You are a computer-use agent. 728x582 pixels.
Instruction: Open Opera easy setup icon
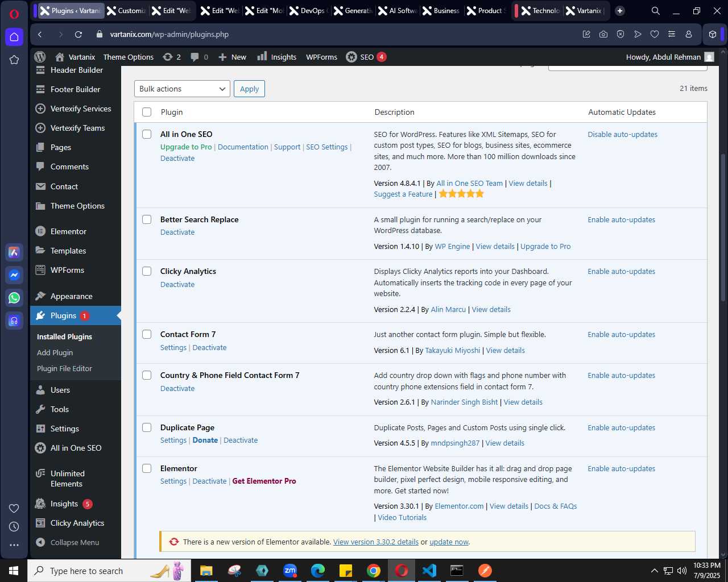tap(672, 34)
